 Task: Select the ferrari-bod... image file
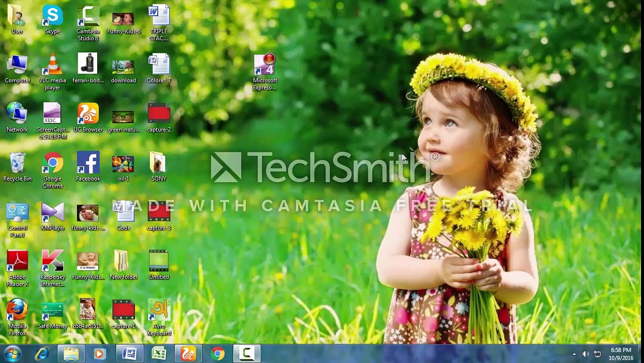[x=88, y=69]
